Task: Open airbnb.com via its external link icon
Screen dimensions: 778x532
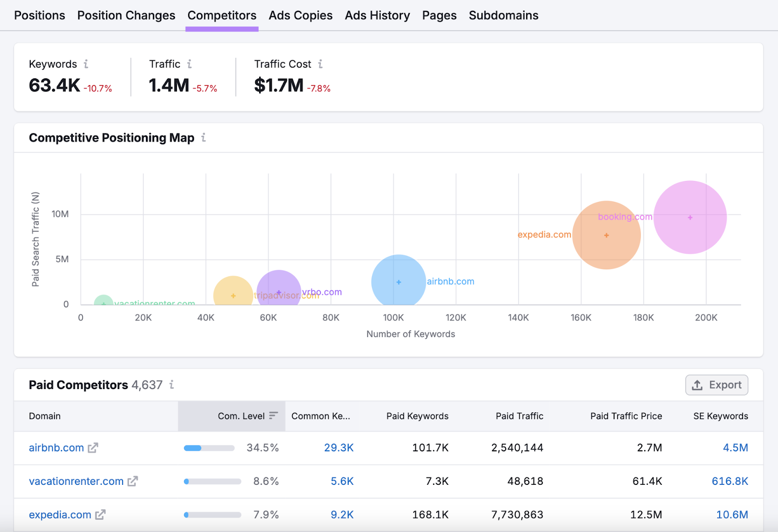Action: coord(93,448)
